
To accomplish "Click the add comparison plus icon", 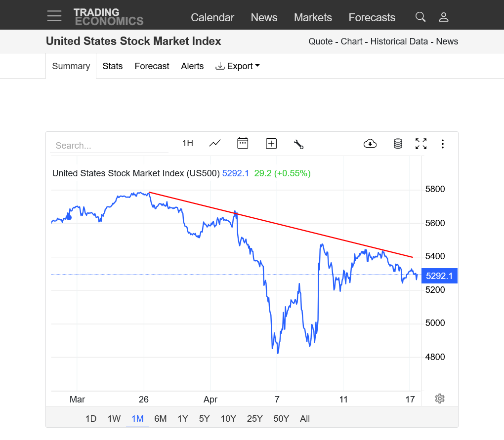I will [x=271, y=144].
